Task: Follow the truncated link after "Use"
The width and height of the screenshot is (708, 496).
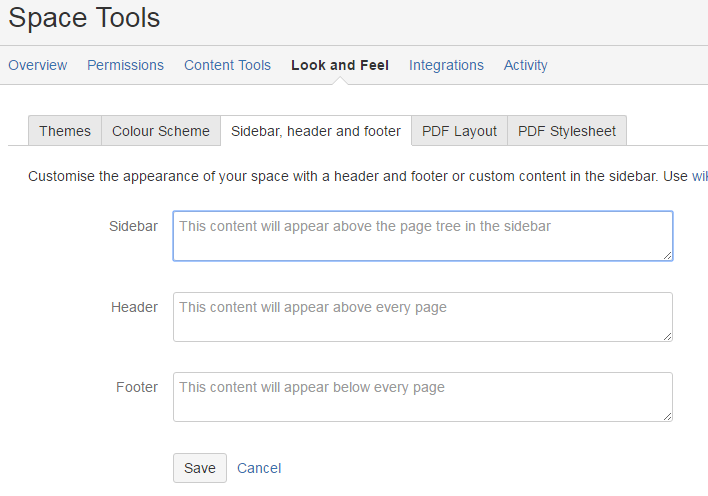Action: [x=699, y=176]
